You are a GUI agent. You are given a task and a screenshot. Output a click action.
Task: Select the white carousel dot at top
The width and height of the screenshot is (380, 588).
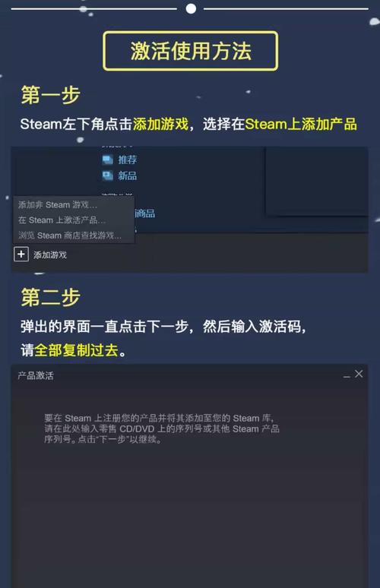coord(191,8)
